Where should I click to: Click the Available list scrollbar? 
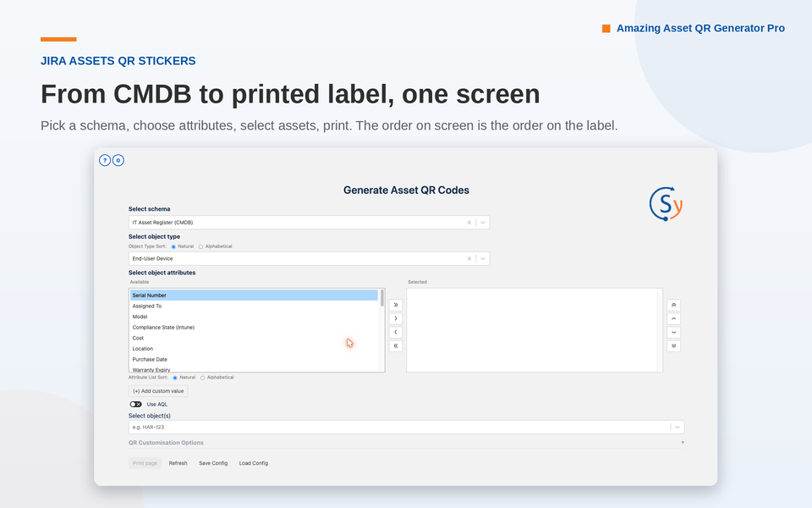(x=382, y=298)
